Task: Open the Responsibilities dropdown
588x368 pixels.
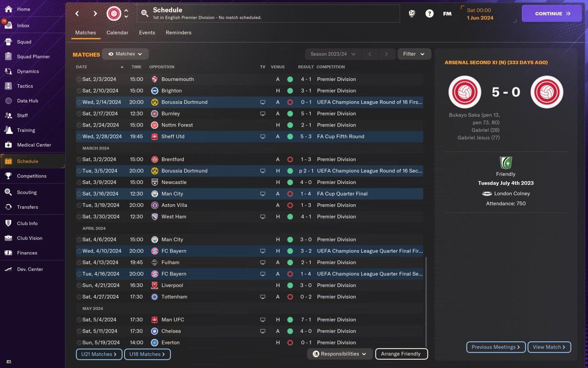Action: (340, 354)
